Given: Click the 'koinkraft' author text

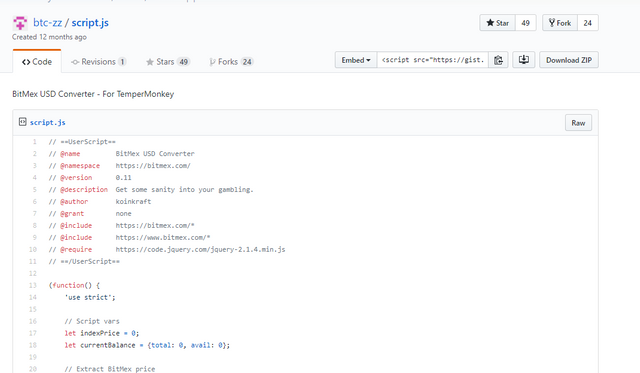Looking at the screenshot, I should pyautogui.click(x=133, y=202).
